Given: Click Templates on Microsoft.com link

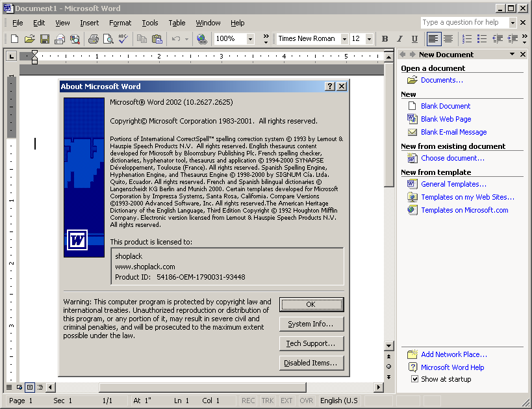Looking at the screenshot, I should [464, 210].
